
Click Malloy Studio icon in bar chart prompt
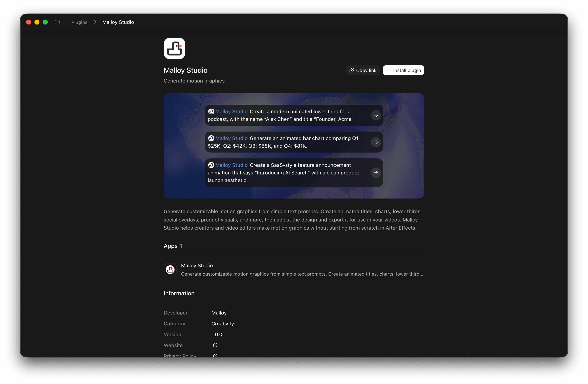(211, 138)
